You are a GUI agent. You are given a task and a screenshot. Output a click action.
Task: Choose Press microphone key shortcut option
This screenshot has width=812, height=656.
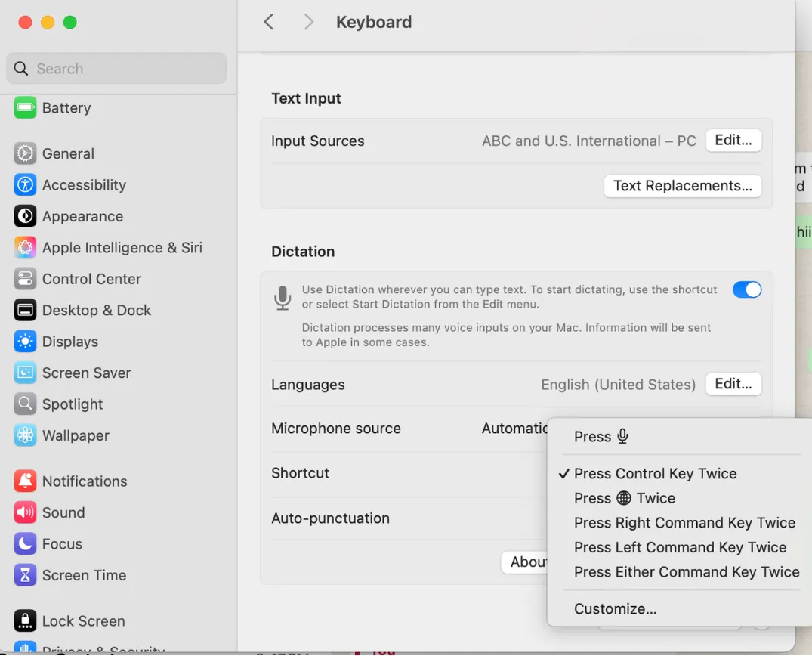601,436
